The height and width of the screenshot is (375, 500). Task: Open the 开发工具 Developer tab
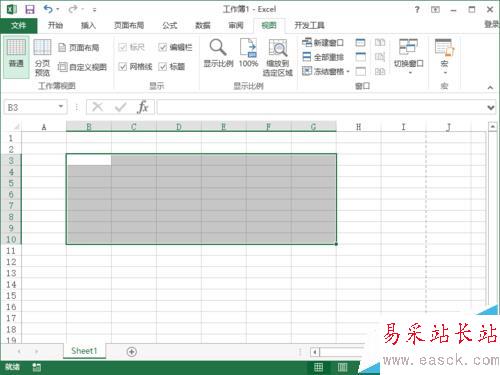309,25
